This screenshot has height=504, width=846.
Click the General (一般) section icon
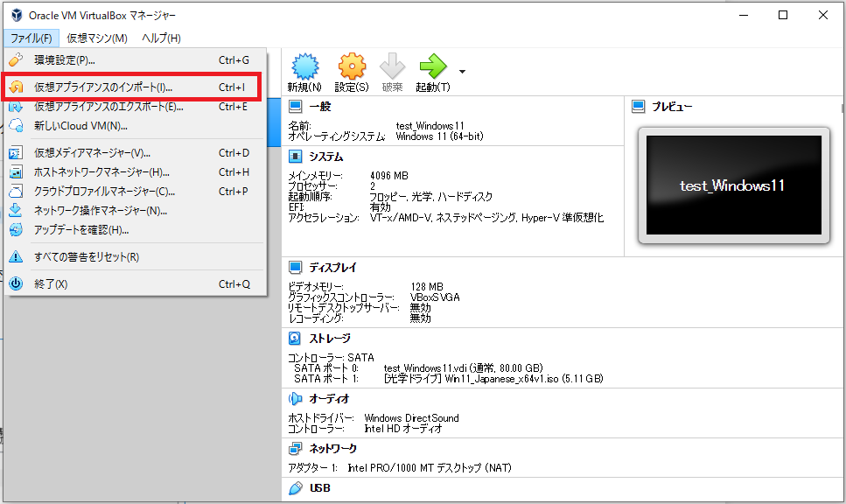295,106
